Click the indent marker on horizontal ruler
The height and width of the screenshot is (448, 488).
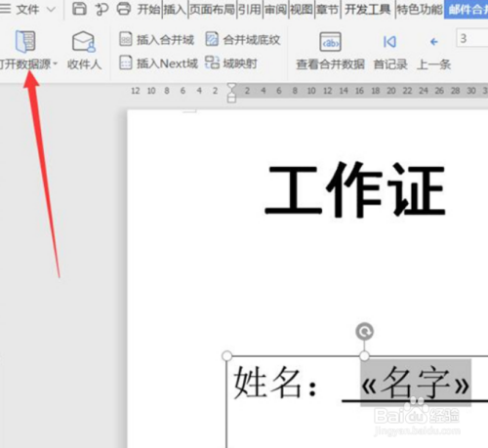231,93
